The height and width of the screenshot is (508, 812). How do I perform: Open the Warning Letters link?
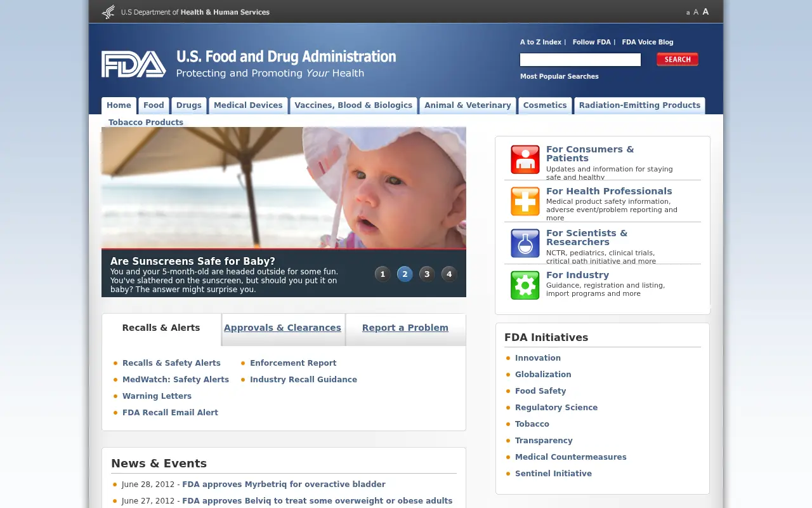tap(157, 396)
